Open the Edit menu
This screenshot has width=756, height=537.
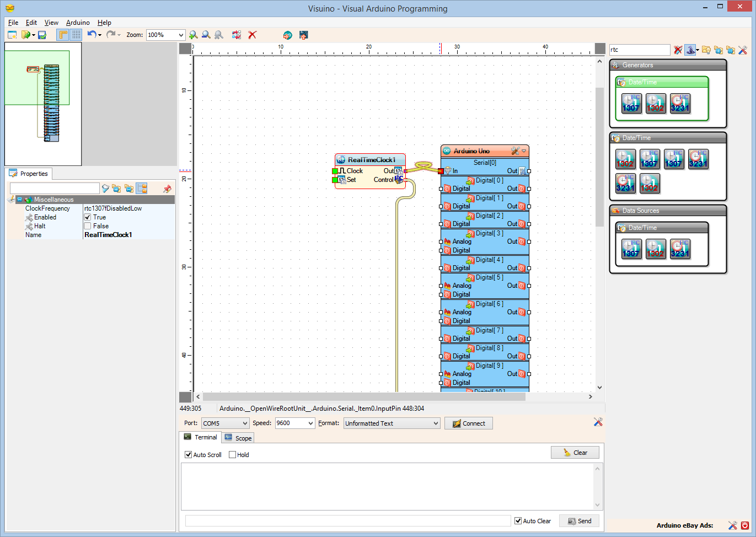(31, 23)
